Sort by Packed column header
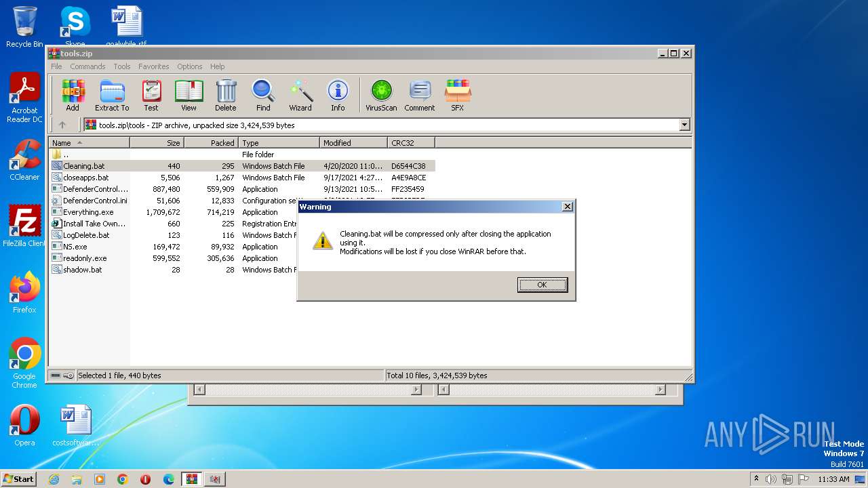This screenshot has width=868, height=488. coord(211,142)
